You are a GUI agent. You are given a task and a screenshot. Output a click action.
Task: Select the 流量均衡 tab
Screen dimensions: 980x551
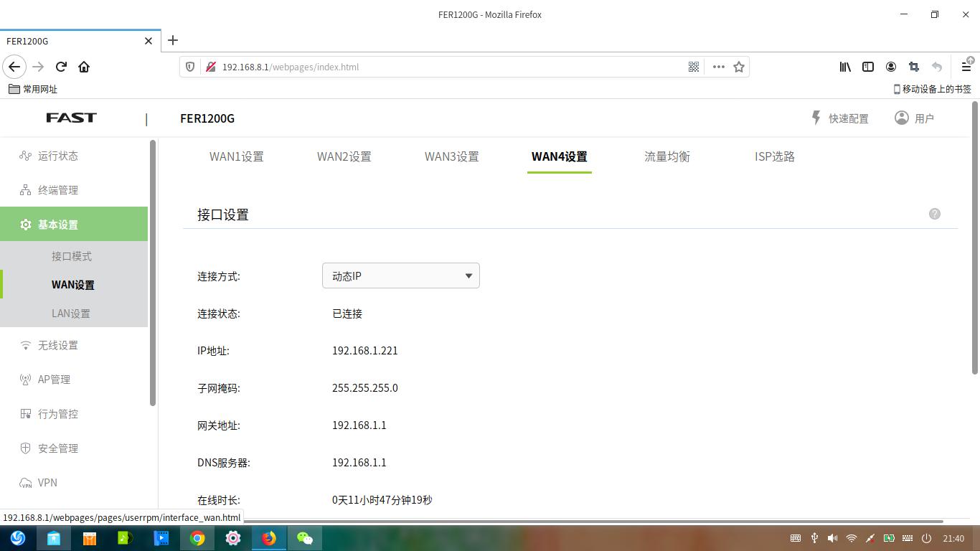[666, 156]
